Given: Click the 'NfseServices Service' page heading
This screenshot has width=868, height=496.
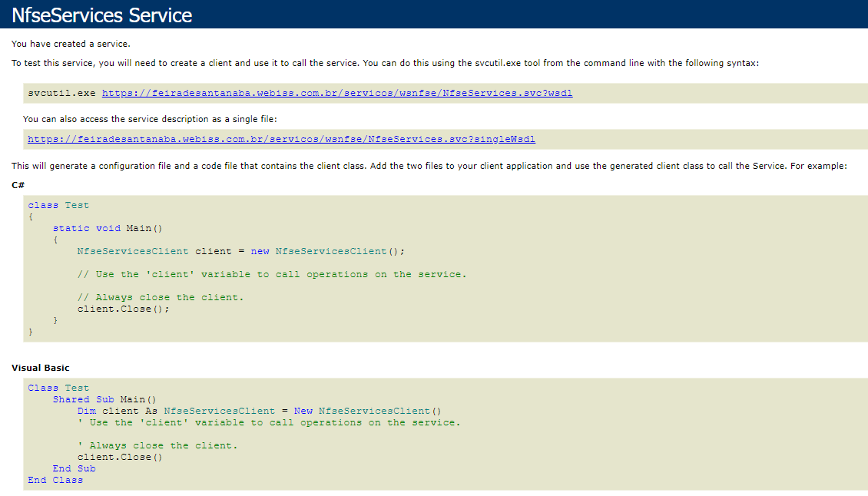Looking at the screenshot, I should tap(102, 15).
